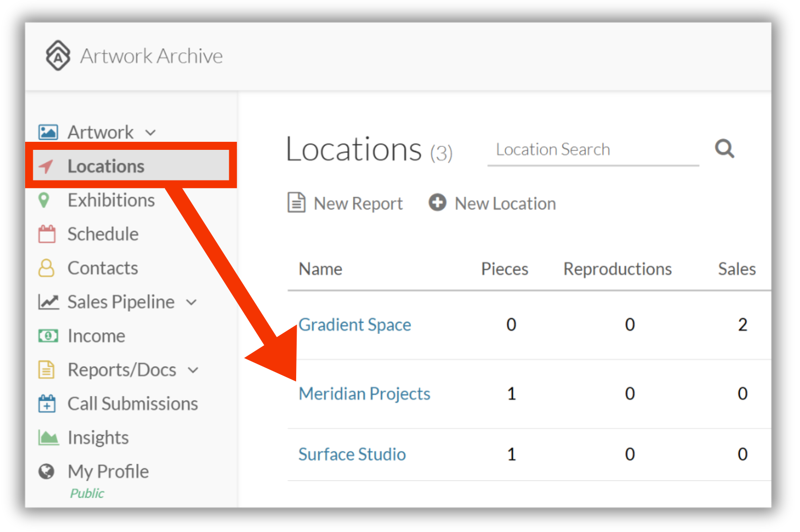Open the Gradient Space location link
Screen dimensions: 800x532
click(354, 325)
